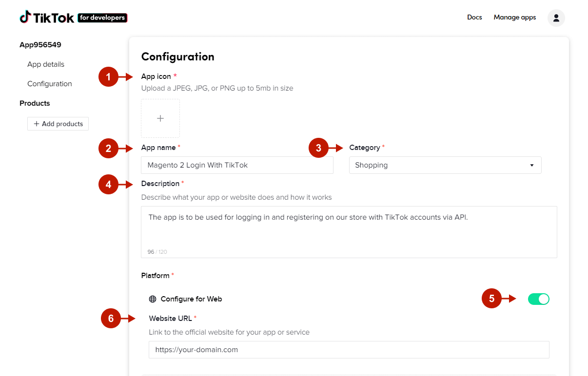Select App details in the sidebar

pyautogui.click(x=46, y=64)
